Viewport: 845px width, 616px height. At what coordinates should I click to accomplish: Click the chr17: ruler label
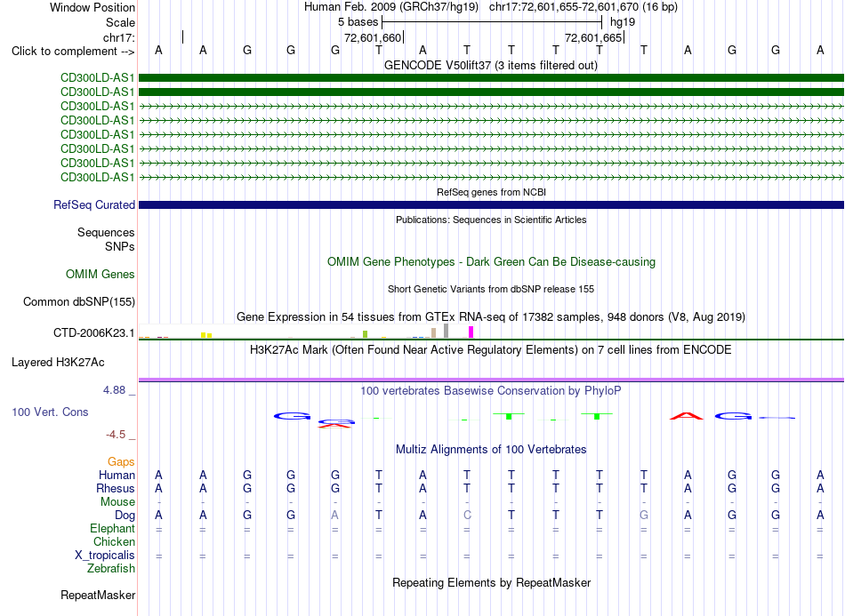[118, 37]
